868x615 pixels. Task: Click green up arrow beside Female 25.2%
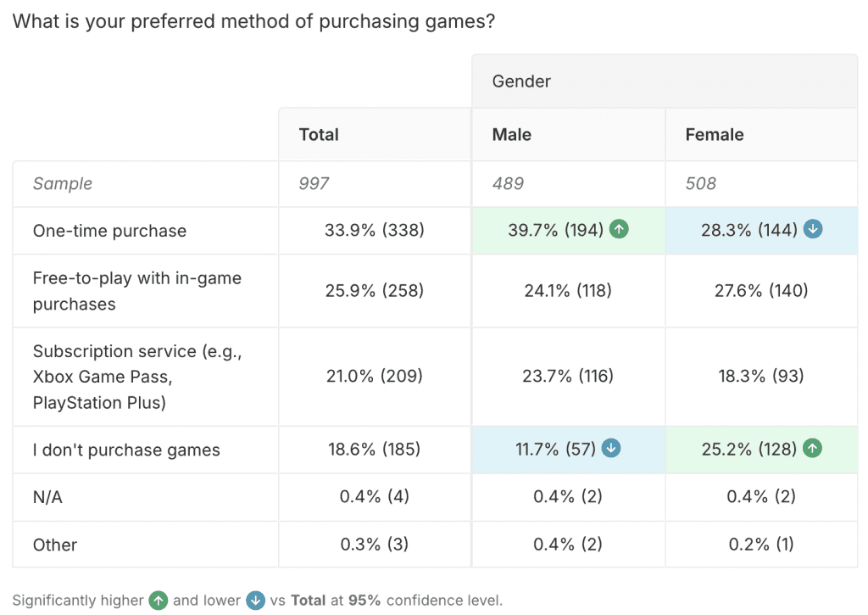coord(812,449)
